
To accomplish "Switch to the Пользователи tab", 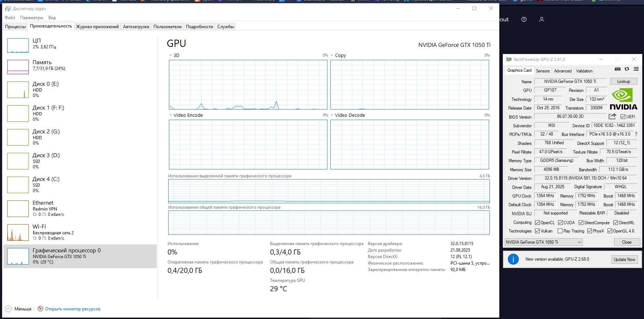I will 167,26.
